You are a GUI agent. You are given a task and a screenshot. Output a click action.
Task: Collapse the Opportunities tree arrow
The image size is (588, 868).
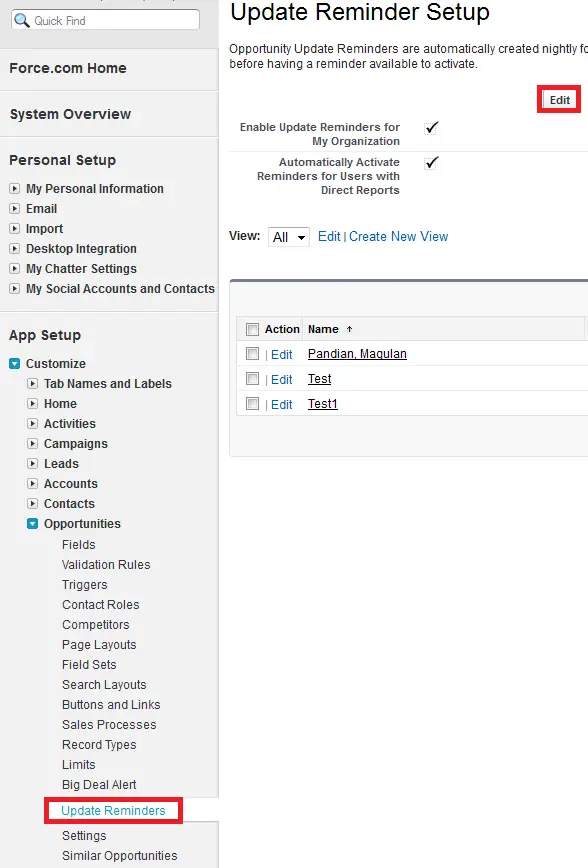click(33, 524)
